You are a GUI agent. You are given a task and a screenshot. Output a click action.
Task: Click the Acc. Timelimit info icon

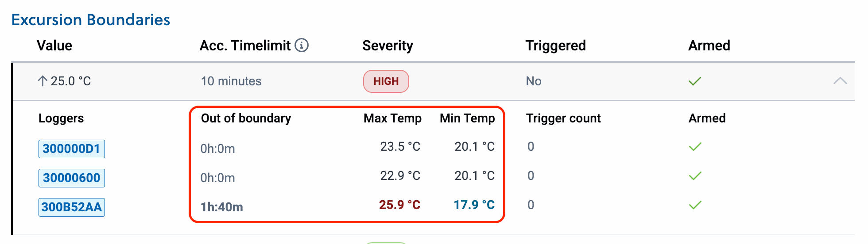(302, 45)
